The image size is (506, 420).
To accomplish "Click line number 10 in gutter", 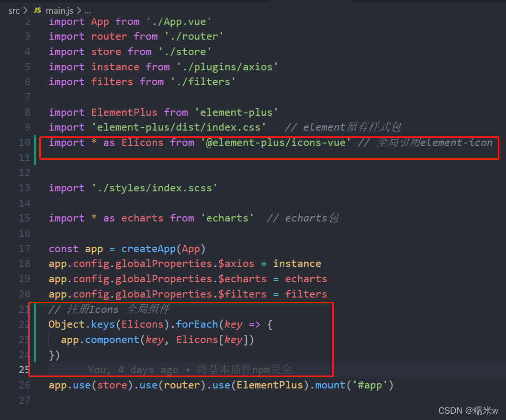I will (x=24, y=142).
